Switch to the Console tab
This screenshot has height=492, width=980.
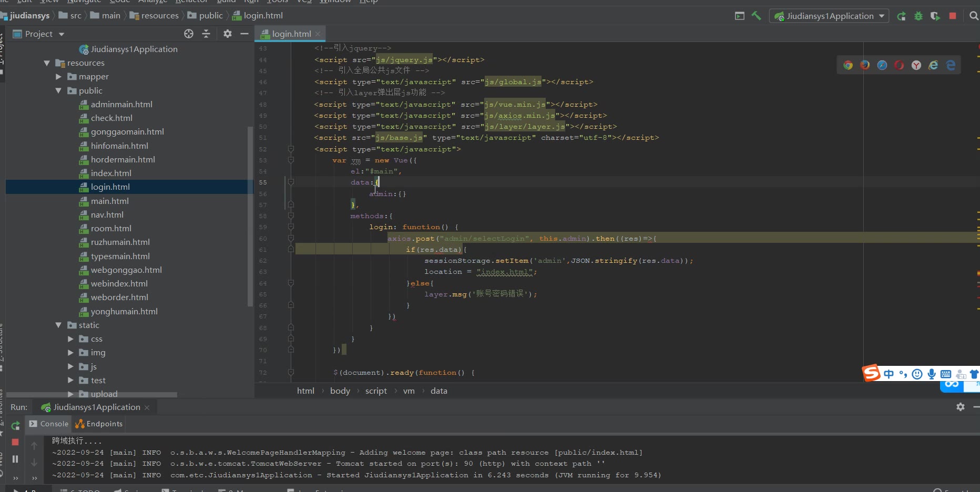tap(49, 424)
